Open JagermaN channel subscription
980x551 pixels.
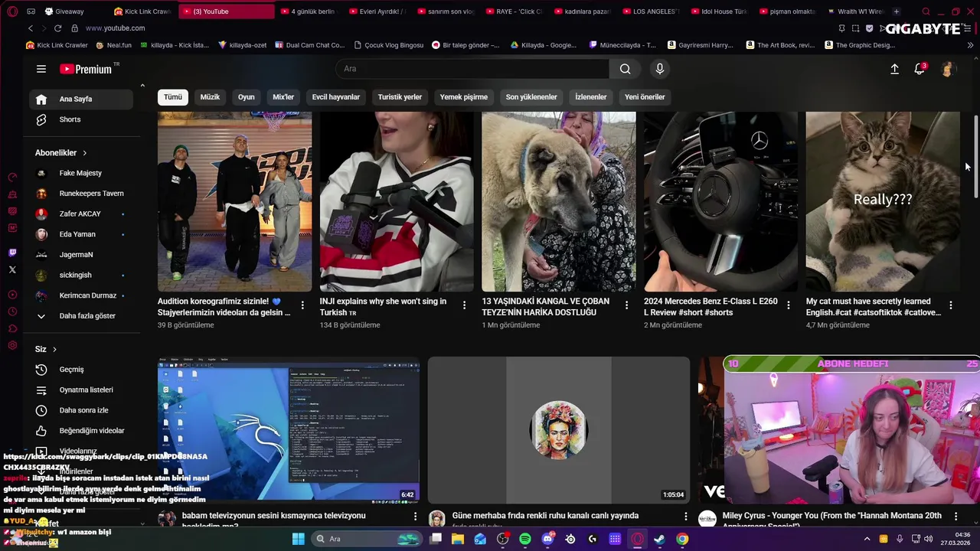(x=81, y=255)
